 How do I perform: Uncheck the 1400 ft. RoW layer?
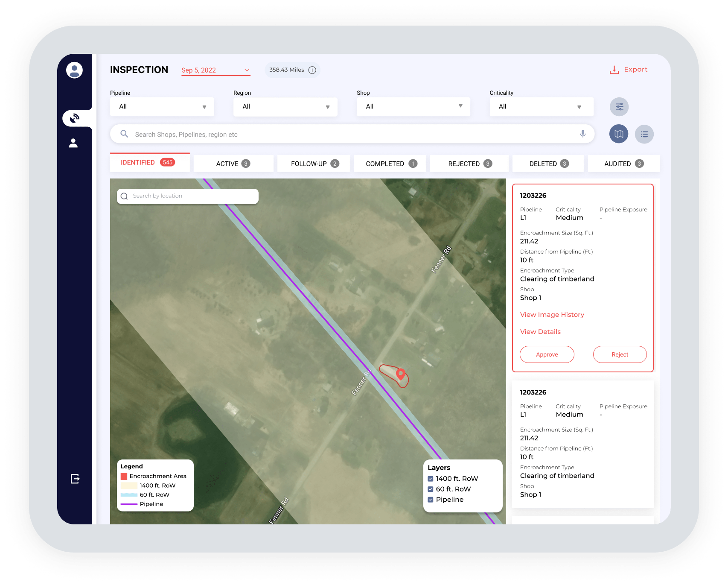pyautogui.click(x=431, y=479)
